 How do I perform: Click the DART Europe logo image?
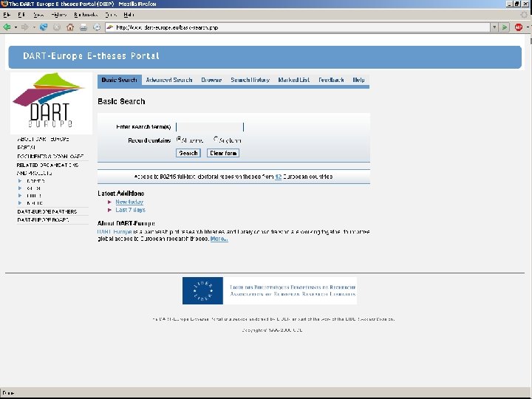pos(51,103)
